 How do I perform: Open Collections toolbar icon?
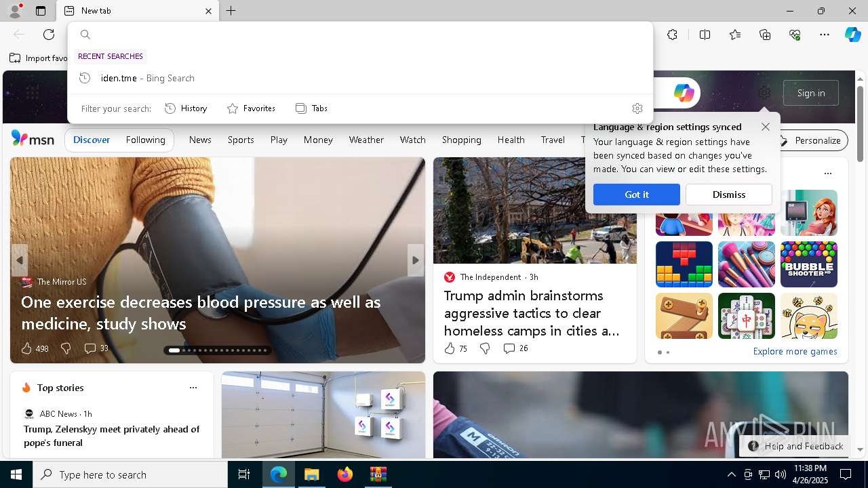pyautogui.click(x=765, y=35)
